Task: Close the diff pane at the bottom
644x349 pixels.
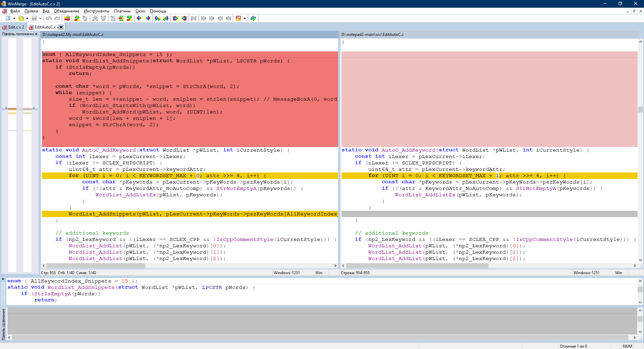Action: (x=3, y=279)
